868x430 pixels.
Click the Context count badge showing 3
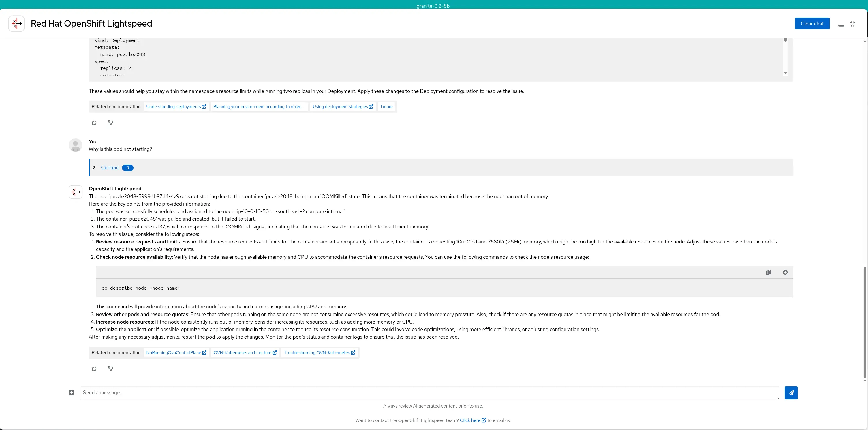point(127,168)
